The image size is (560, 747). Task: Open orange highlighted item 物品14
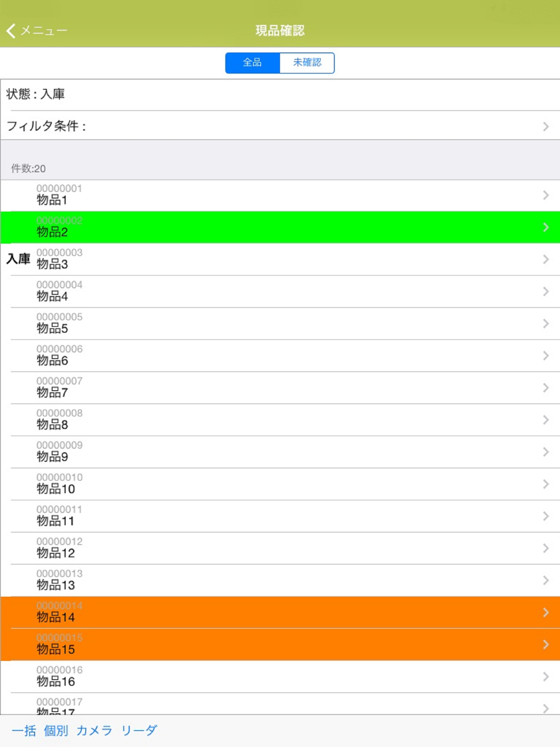click(280, 612)
